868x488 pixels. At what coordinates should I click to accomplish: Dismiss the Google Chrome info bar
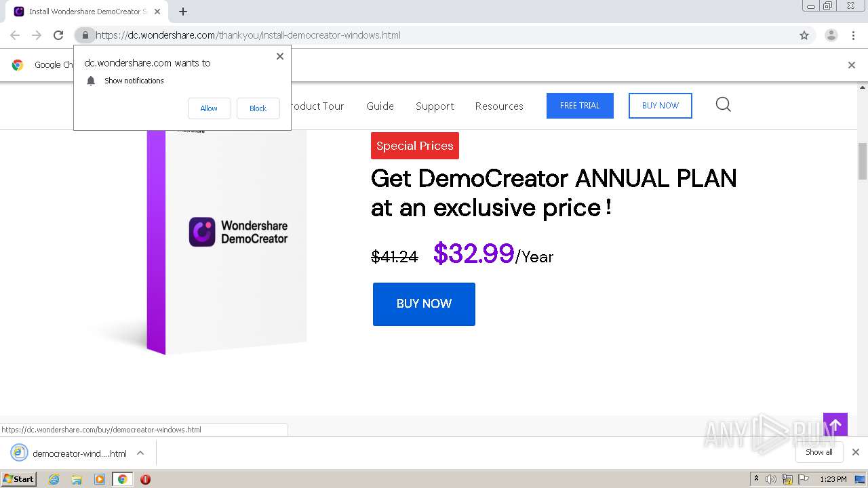coord(852,65)
